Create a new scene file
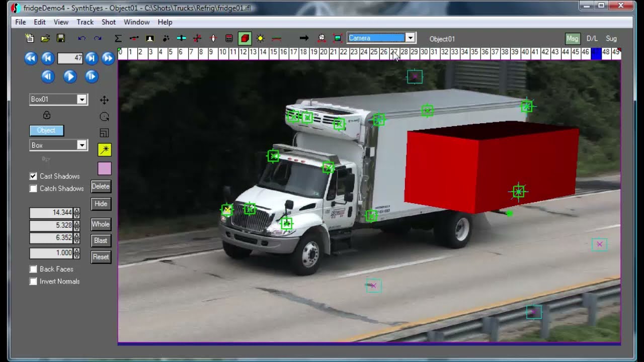The image size is (644, 362). click(x=30, y=38)
